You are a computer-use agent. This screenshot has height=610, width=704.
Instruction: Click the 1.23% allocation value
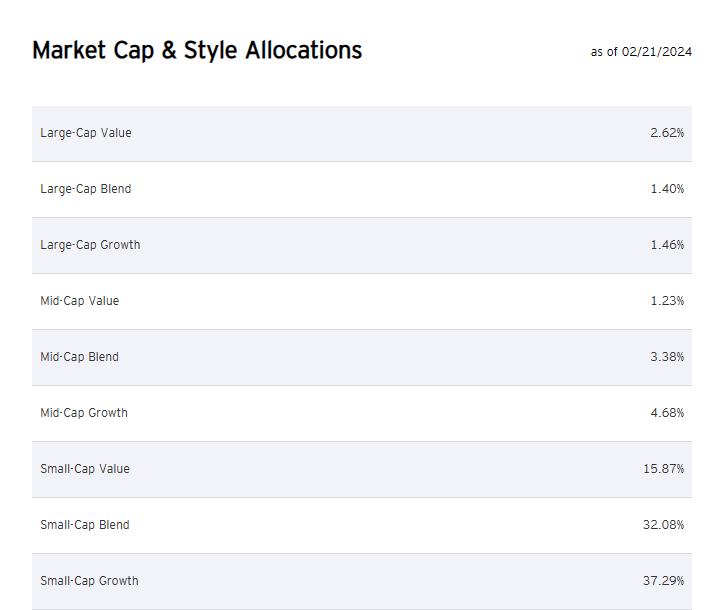[667, 301]
